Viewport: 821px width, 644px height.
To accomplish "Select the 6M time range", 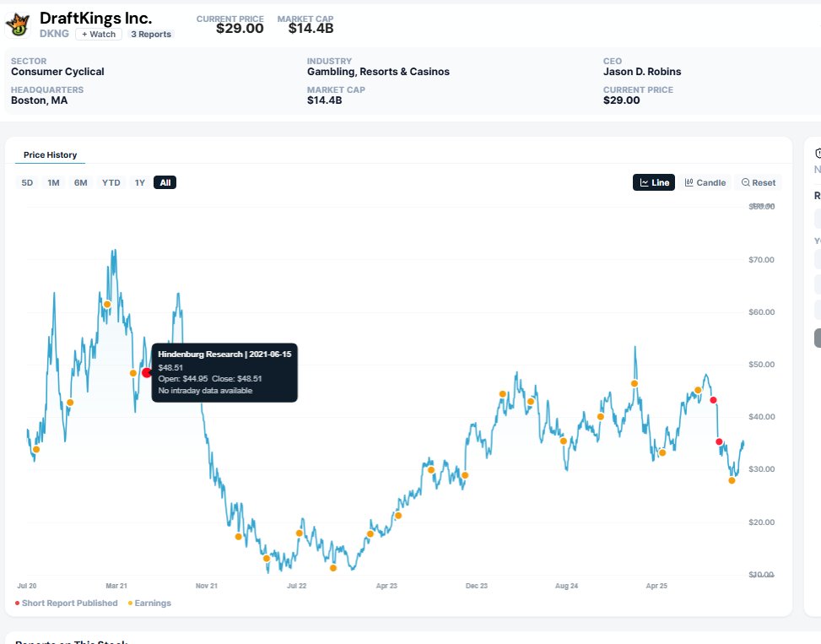I will (x=80, y=182).
